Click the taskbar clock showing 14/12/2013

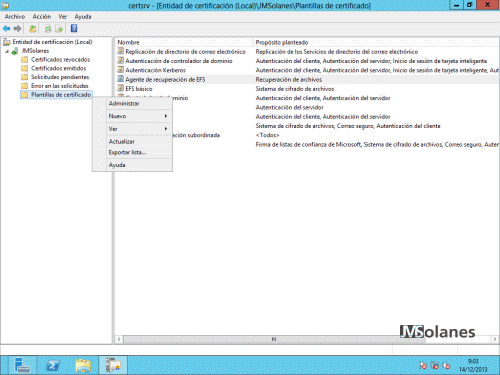pos(473,365)
